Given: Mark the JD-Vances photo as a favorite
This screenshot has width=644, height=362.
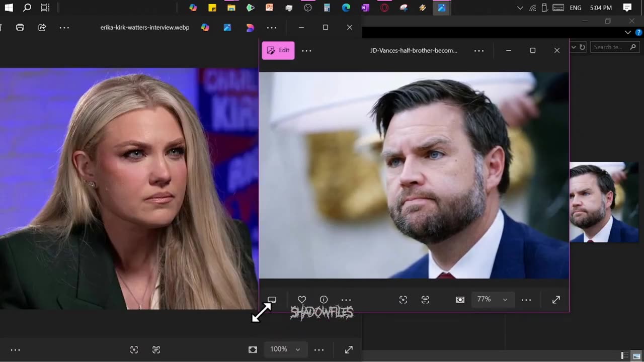Looking at the screenshot, I should [302, 300].
